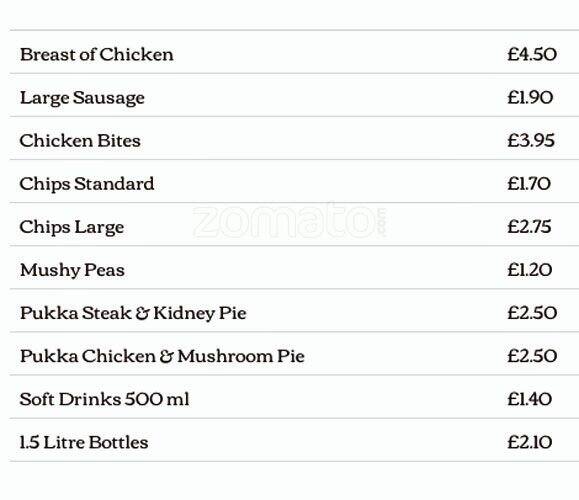Select the 1.5 Litre Bottles item
The image size is (579, 500).
pyautogui.click(x=84, y=442)
